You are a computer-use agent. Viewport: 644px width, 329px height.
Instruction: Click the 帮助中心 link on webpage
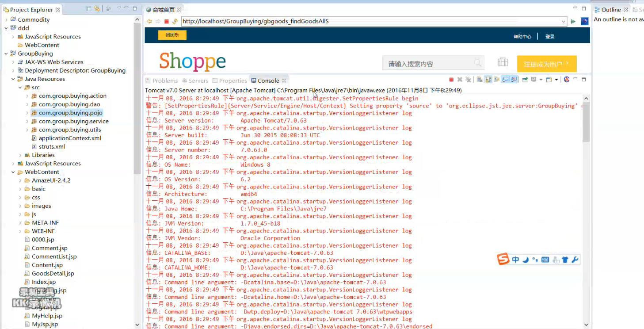point(522,37)
